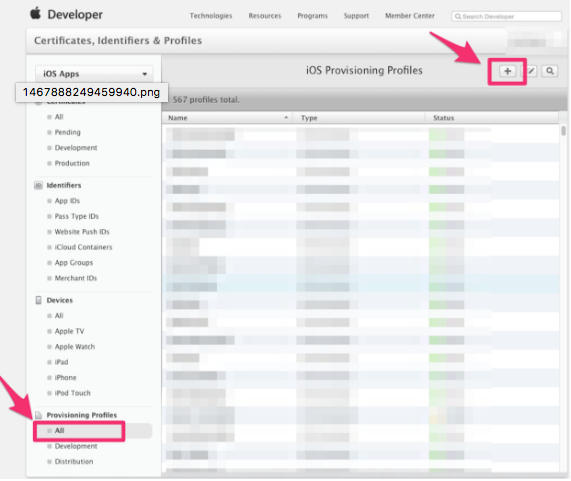Viewport: 571px width, 481px height.
Task: Open Programs menu
Action: point(312,16)
